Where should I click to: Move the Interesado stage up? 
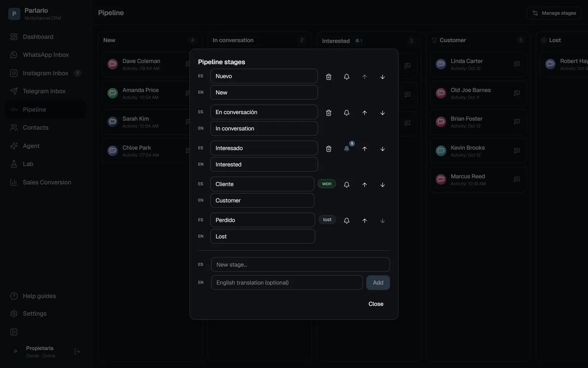click(x=365, y=149)
